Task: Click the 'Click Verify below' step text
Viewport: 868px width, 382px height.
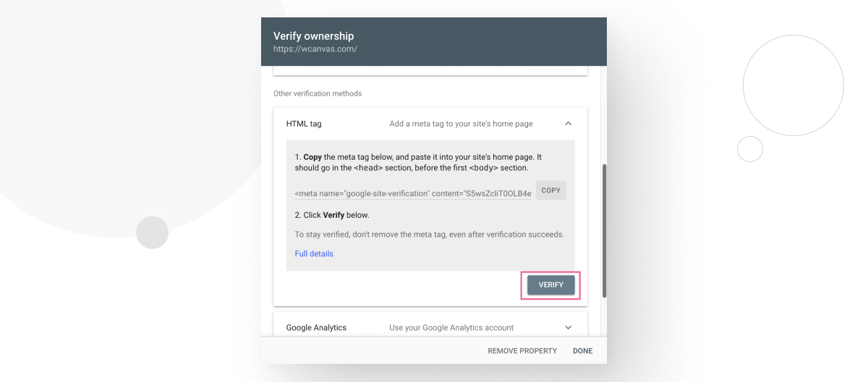Action: point(332,215)
